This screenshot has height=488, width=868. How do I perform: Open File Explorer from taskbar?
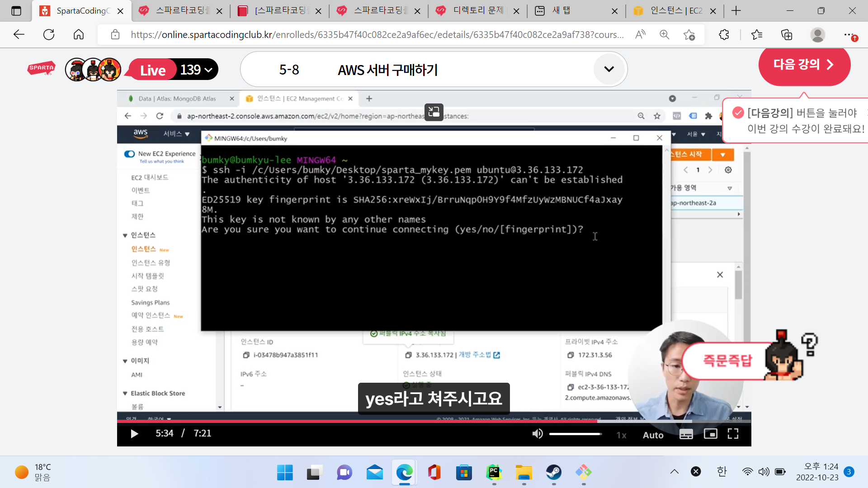(x=524, y=473)
